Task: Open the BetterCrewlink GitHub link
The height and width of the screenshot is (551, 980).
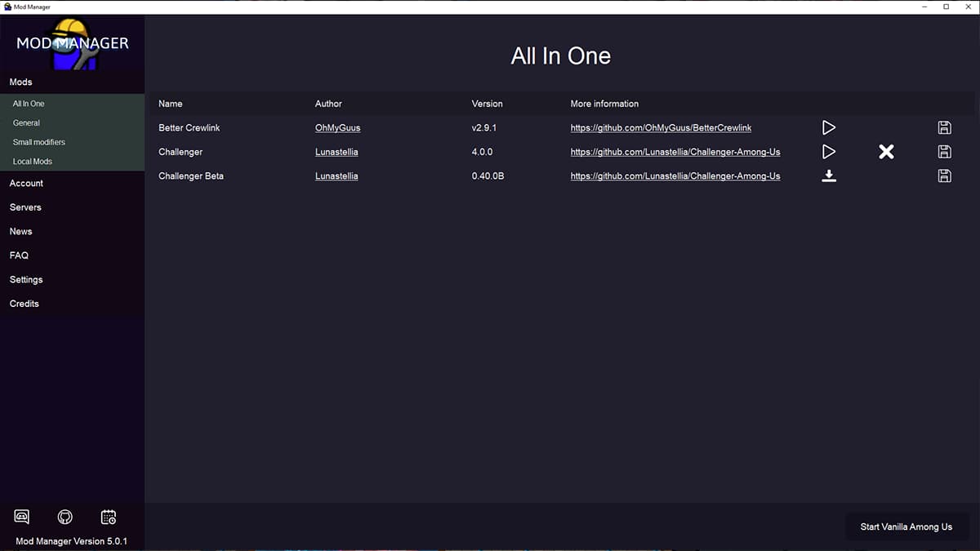Action: click(x=661, y=128)
